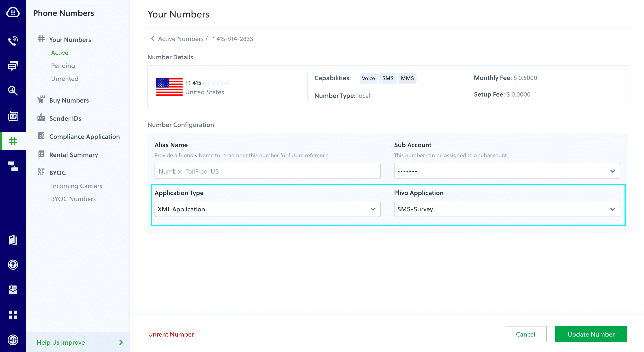Toggle the MMS capability chip
The width and height of the screenshot is (644, 352).
tap(407, 78)
